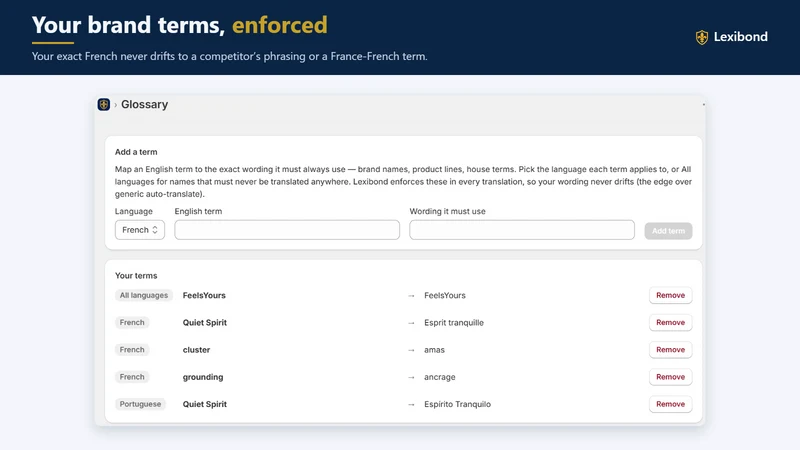Focus the Wording it must use field
The image size is (800, 450).
coord(522,230)
